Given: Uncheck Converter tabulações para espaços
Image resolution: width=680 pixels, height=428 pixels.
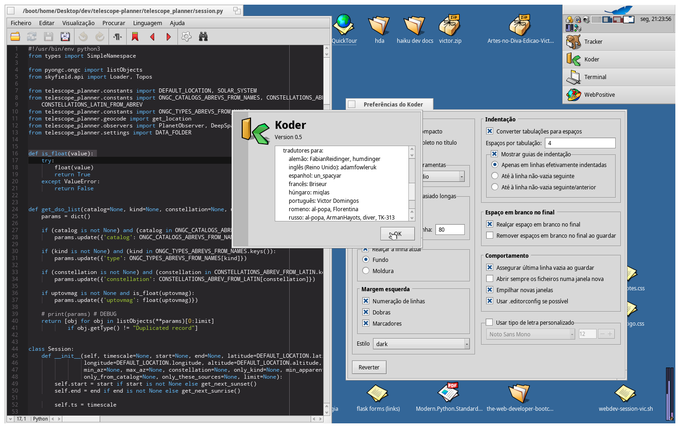Looking at the screenshot, I should pyautogui.click(x=490, y=131).
